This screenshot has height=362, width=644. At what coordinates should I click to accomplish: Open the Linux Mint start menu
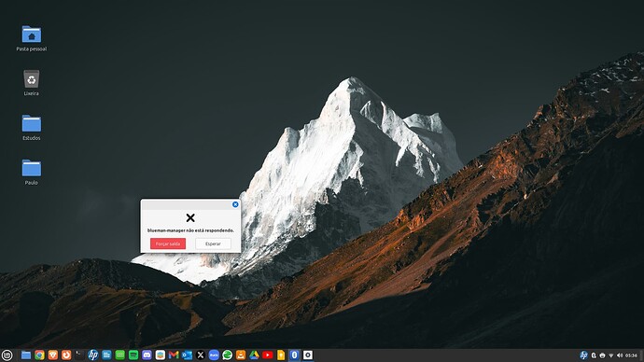(x=7, y=355)
